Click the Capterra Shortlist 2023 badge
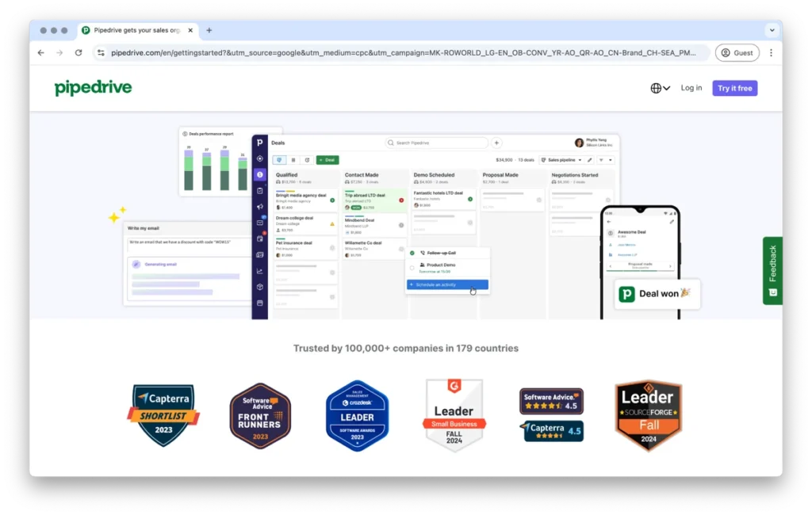This screenshot has height=515, width=812. 163,415
